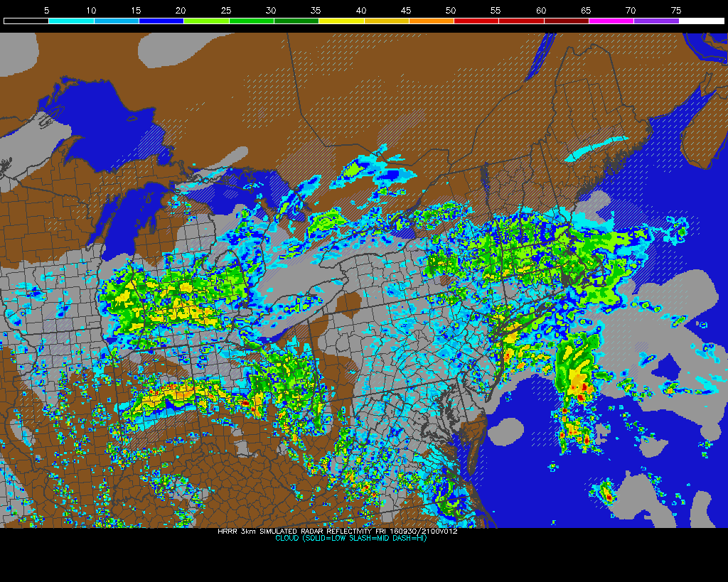Click the "75" label on the color scale

click(675, 11)
